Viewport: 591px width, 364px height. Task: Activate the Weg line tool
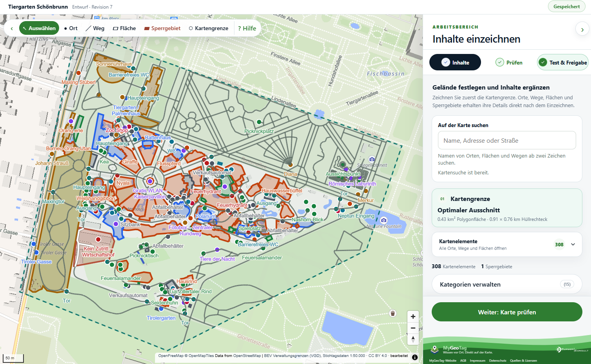[95, 28]
